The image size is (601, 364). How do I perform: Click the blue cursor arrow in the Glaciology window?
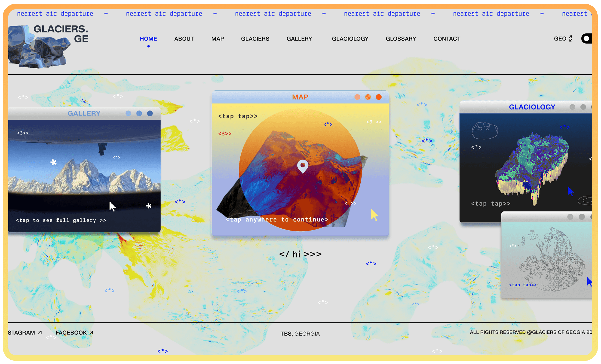pos(570,191)
